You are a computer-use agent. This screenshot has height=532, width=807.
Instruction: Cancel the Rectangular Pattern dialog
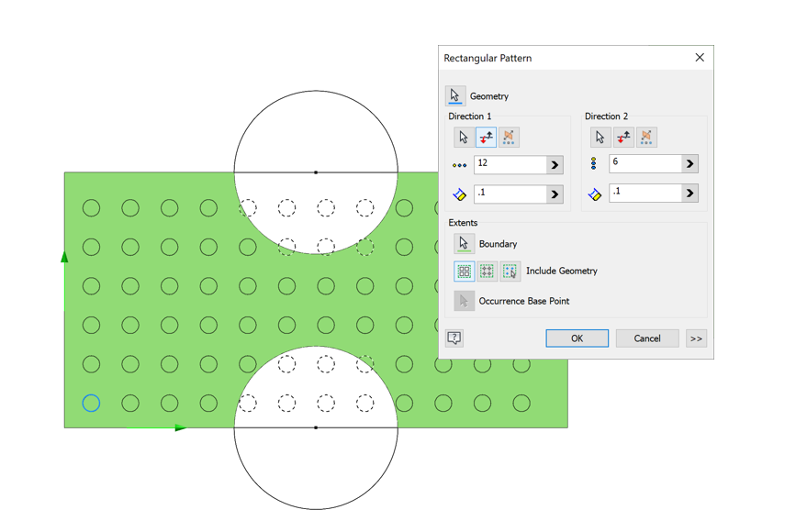tap(647, 338)
